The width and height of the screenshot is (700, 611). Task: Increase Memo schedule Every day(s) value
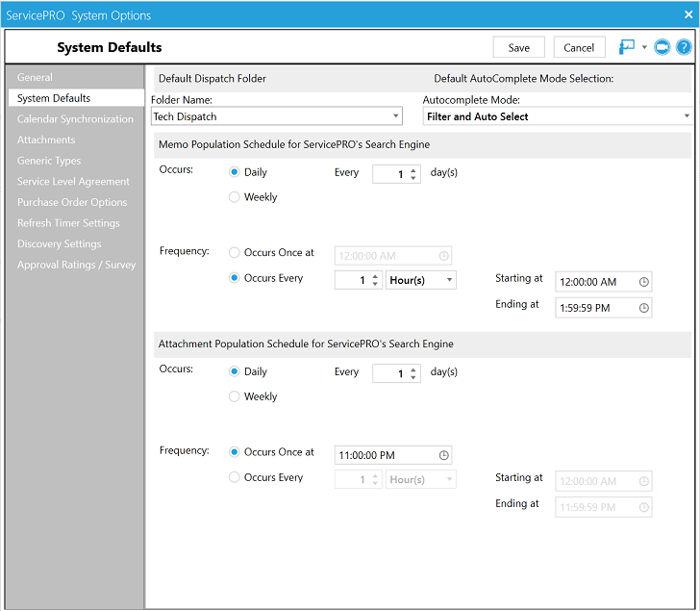pos(413,169)
